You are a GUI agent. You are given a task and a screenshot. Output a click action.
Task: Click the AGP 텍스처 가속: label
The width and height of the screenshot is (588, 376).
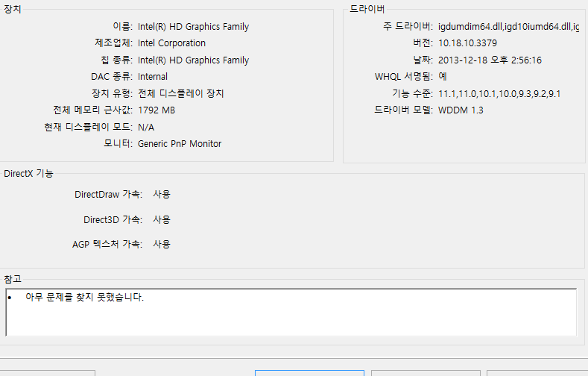click(x=107, y=244)
